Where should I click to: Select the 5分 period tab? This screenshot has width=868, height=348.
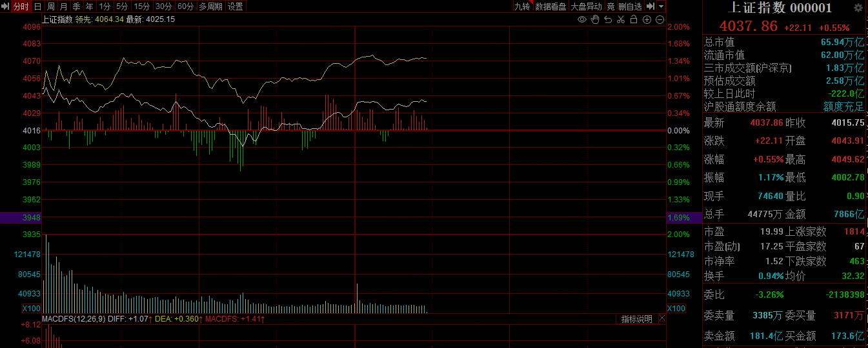(x=122, y=6)
